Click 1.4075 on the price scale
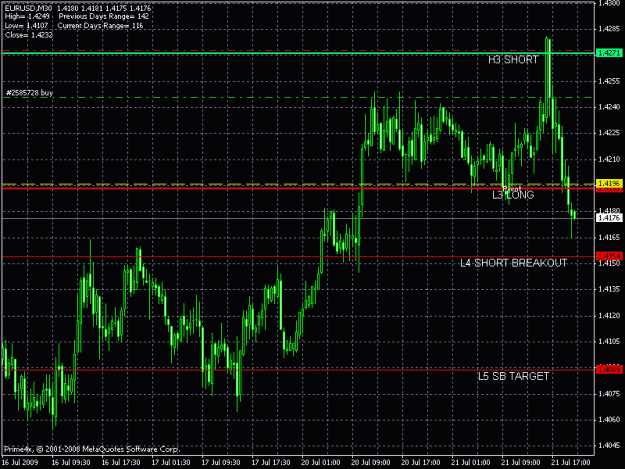 [x=609, y=394]
